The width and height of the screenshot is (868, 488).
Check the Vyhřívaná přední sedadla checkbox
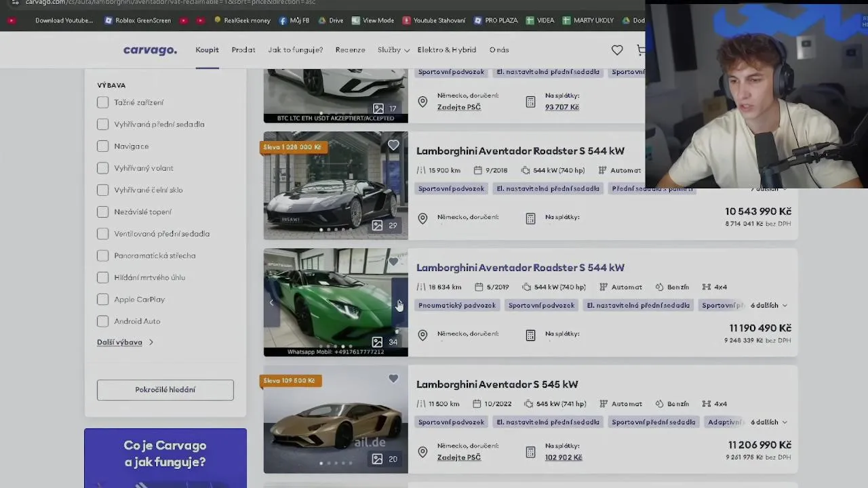102,124
